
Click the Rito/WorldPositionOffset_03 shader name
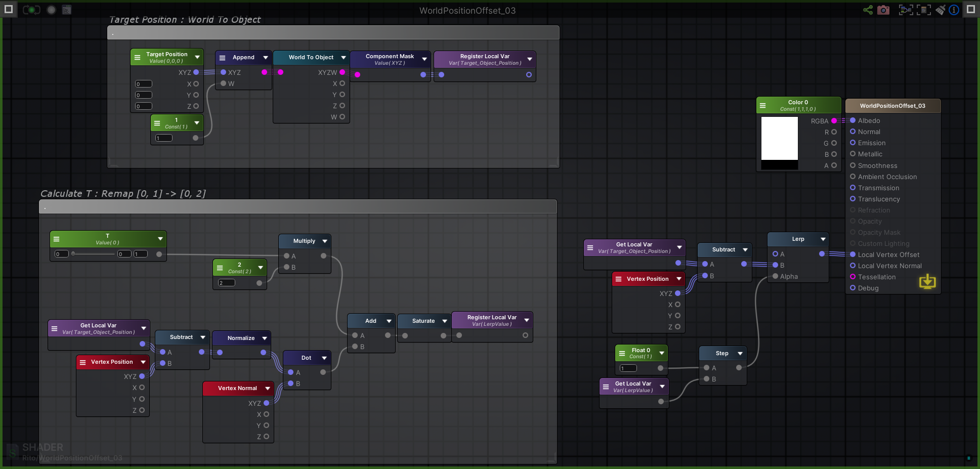(x=71, y=457)
